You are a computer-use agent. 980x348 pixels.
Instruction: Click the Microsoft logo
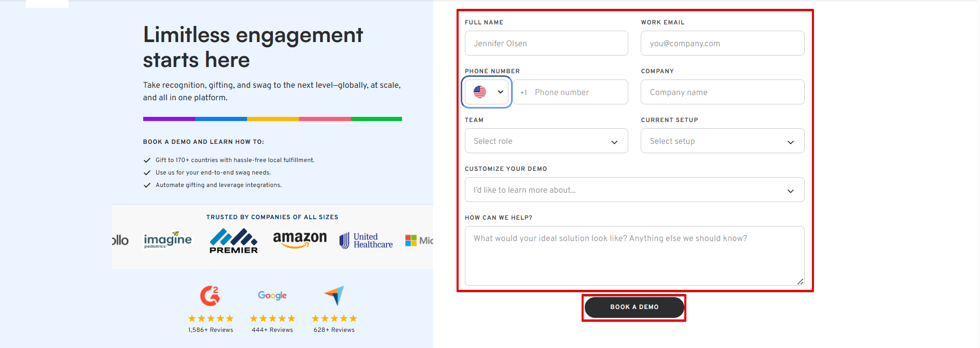pos(419,240)
